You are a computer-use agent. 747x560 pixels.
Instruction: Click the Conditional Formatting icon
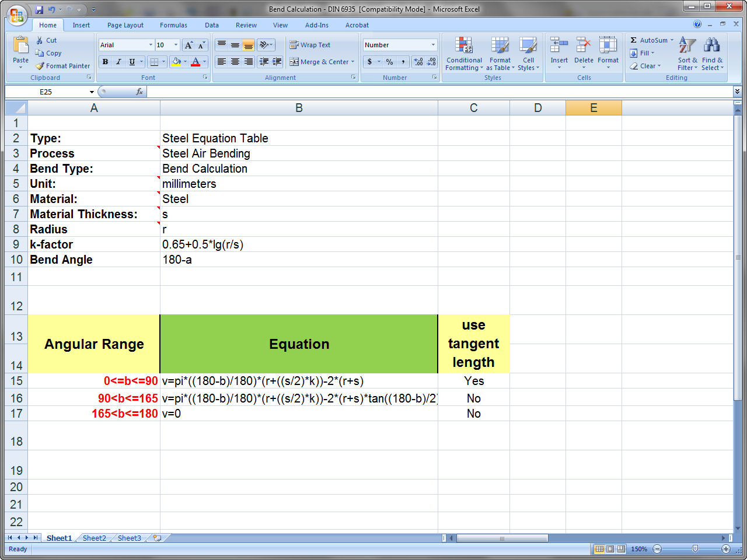pos(464,47)
